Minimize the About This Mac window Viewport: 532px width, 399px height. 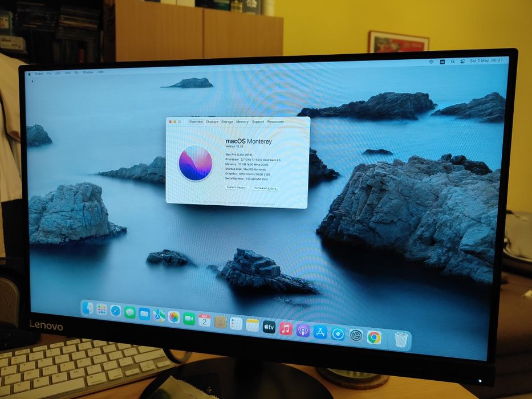pyautogui.click(x=175, y=121)
